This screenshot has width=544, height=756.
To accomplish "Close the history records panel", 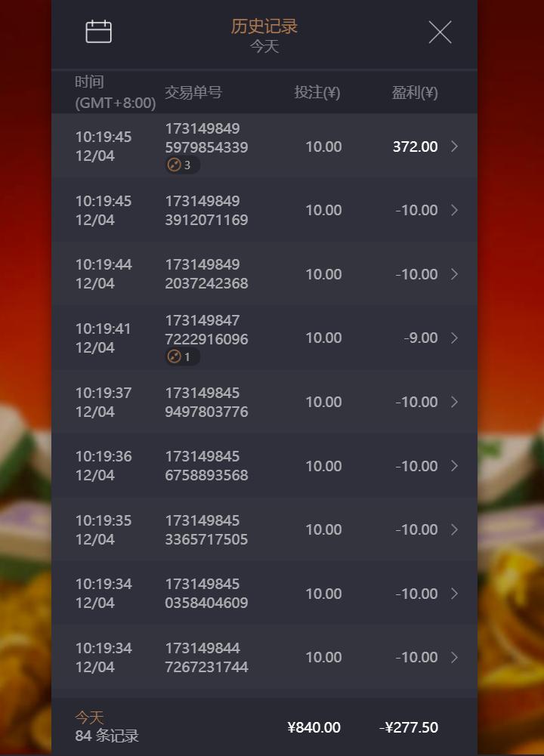I will coord(440,32).
